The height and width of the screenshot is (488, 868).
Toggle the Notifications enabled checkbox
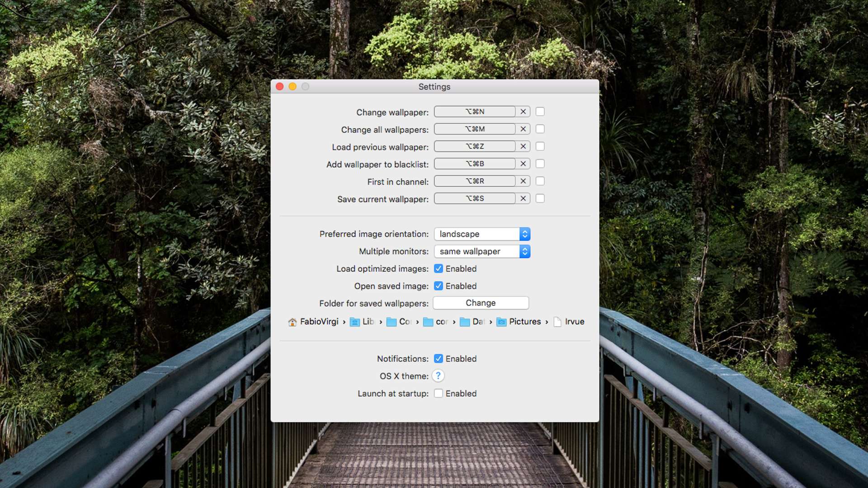438,359
